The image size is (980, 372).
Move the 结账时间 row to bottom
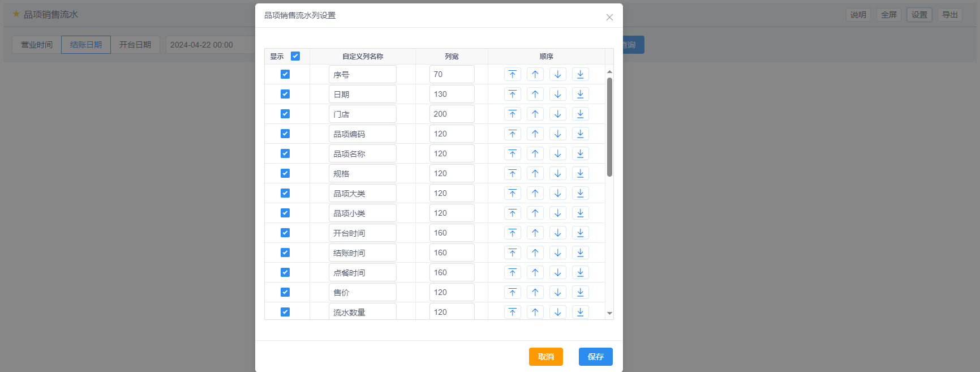pyautogui.click(x=581, y=253)
